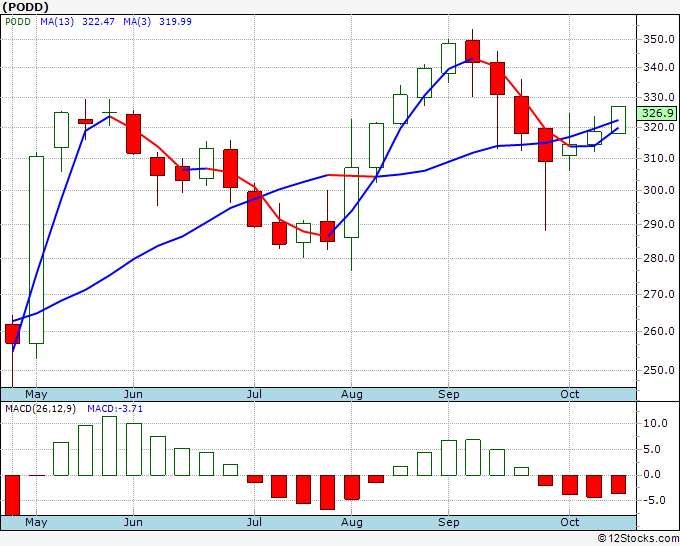Open the 12Stocks.com copyright link
This screenshot has width=680, height=546.
click(x=638, y=539)
